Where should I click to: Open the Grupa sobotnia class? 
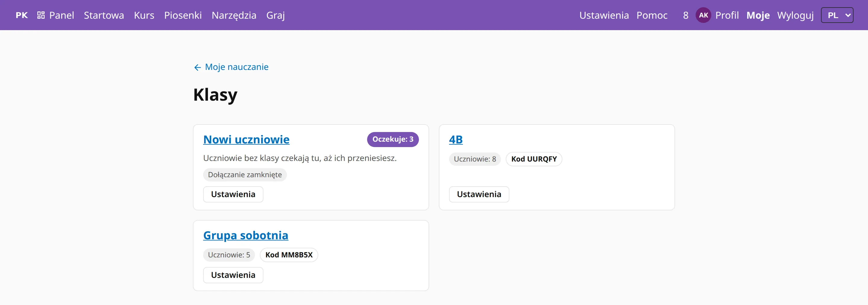click(246, 235)
